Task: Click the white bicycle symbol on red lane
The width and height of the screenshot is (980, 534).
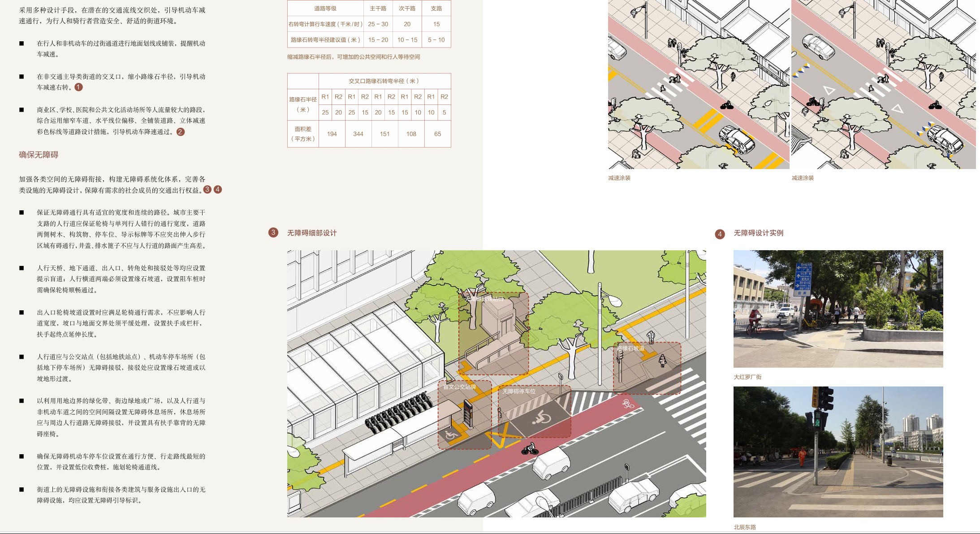Action: coord(628,404)
